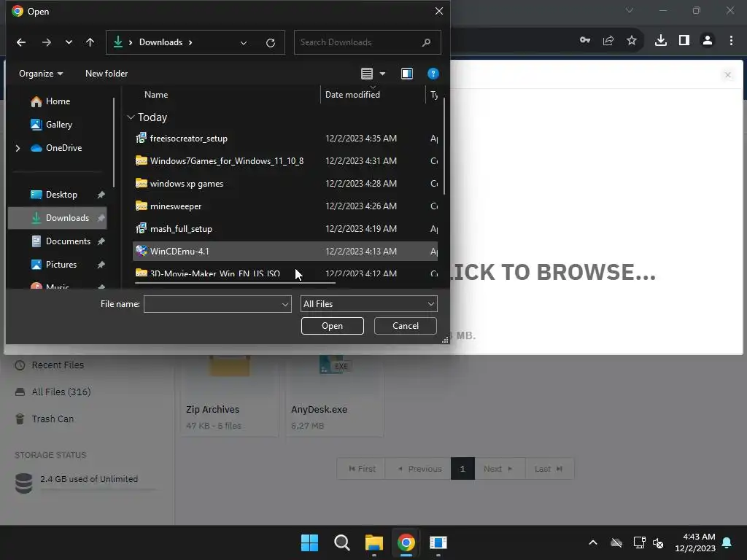Open the AnyDesk.exe file card
The image size is (747, 560).
coord(334,395)
